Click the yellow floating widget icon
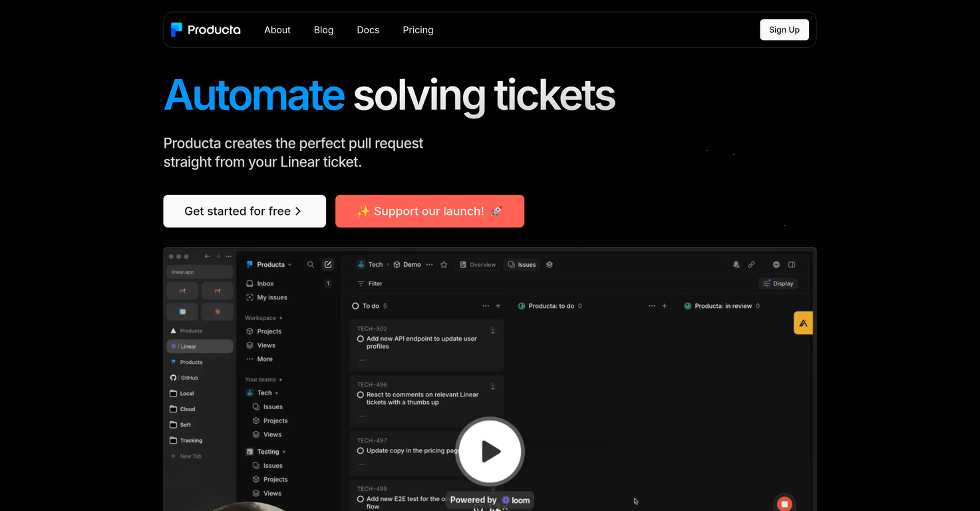This screenshot has height=511, width=980. coord(803,323)
